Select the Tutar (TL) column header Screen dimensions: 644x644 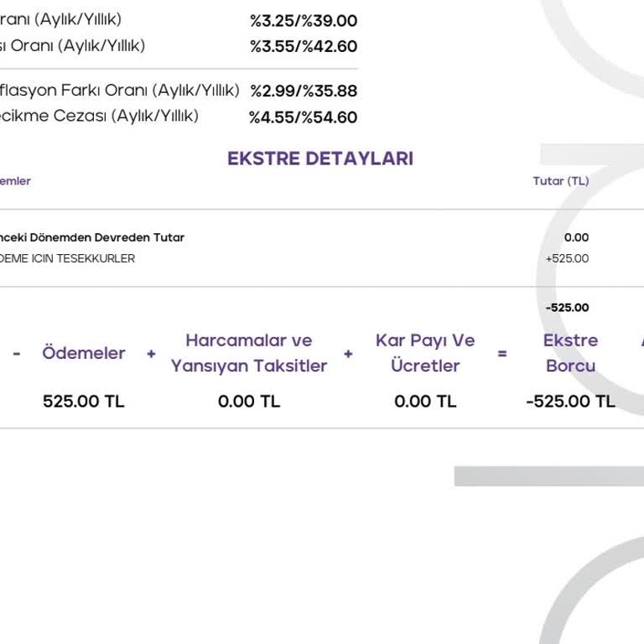(x=561, y=181)
